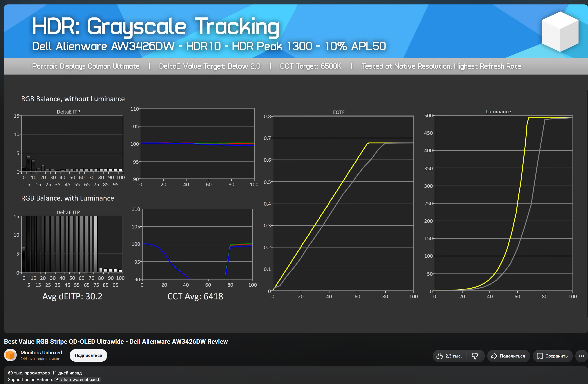Click the Dell Alienware AW3426DW HDR10 subtitle line
Image resolution: width=588 pixels, height=384 pixels.
(209, 46)
